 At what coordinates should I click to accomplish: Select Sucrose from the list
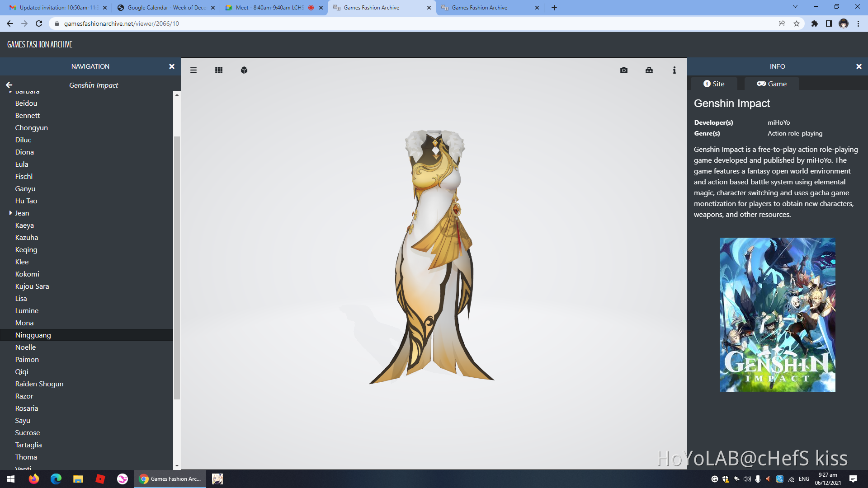[x=28, y=433]
